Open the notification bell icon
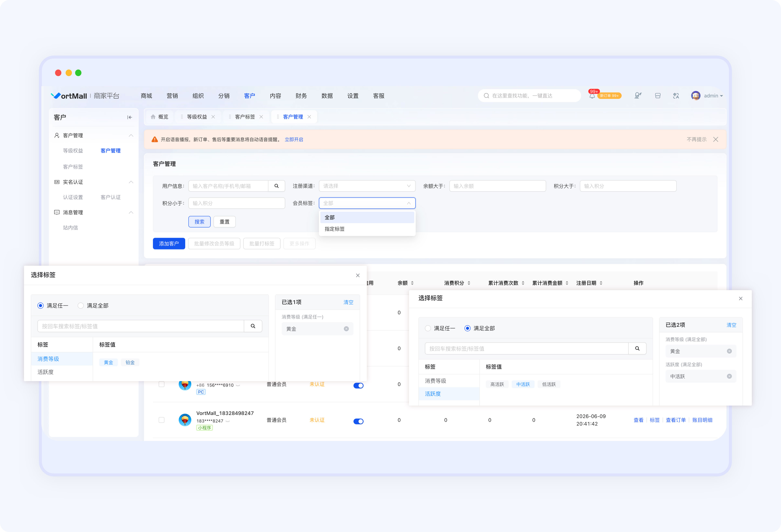The height and width of the screenshot is (532, 781). click(592, 96)
